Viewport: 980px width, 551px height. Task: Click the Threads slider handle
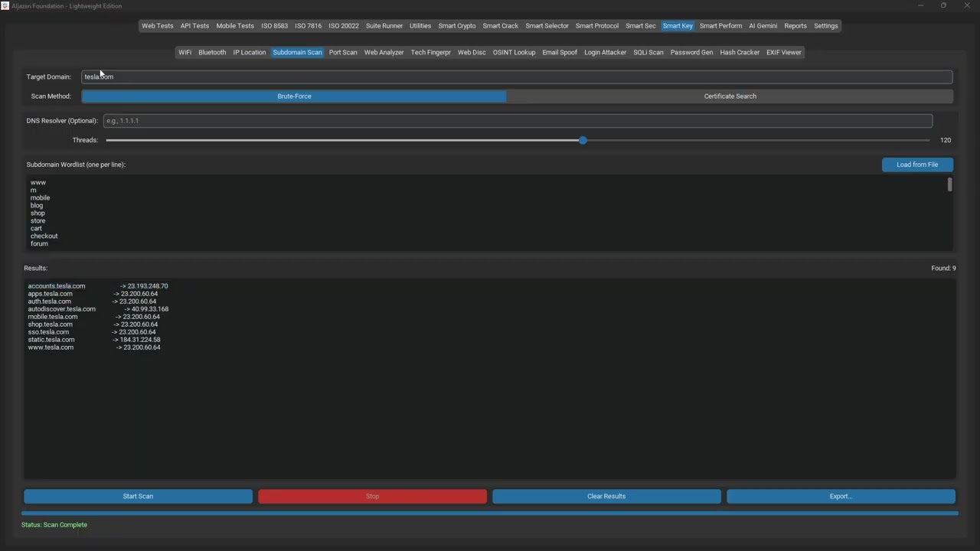click(x=583, y=140)
